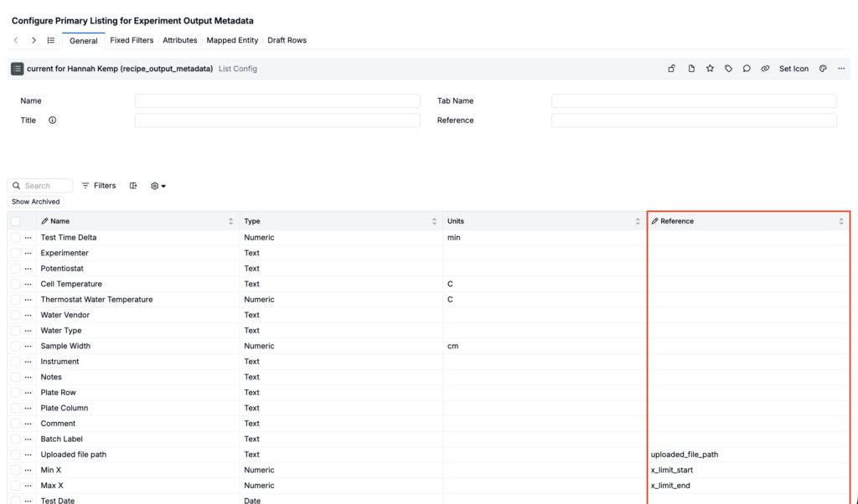Click the document icon in header toolbar
The image size is (858, 504).
[x=691, y=69]
